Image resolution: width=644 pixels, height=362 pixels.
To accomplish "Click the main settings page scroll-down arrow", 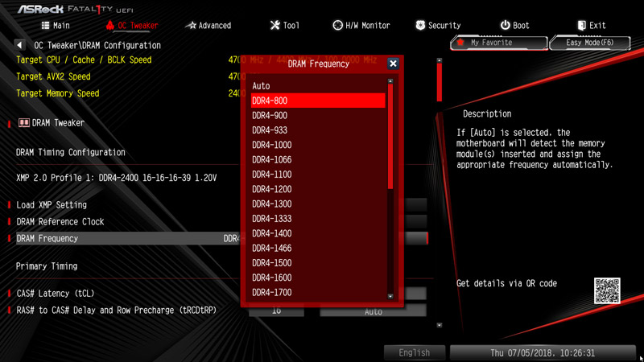I will [x=439, y=325].
